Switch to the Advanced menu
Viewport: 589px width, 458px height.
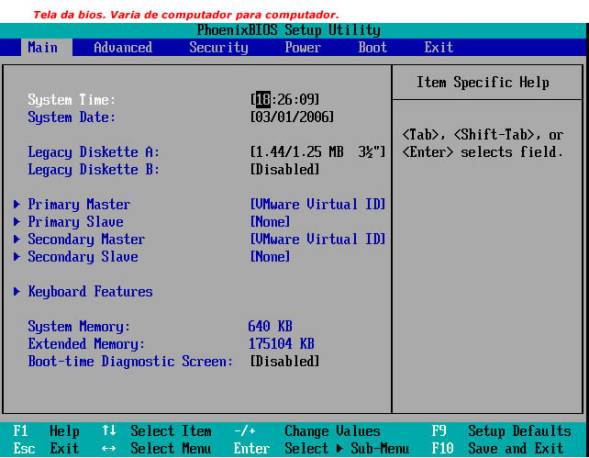pos(123,48)
